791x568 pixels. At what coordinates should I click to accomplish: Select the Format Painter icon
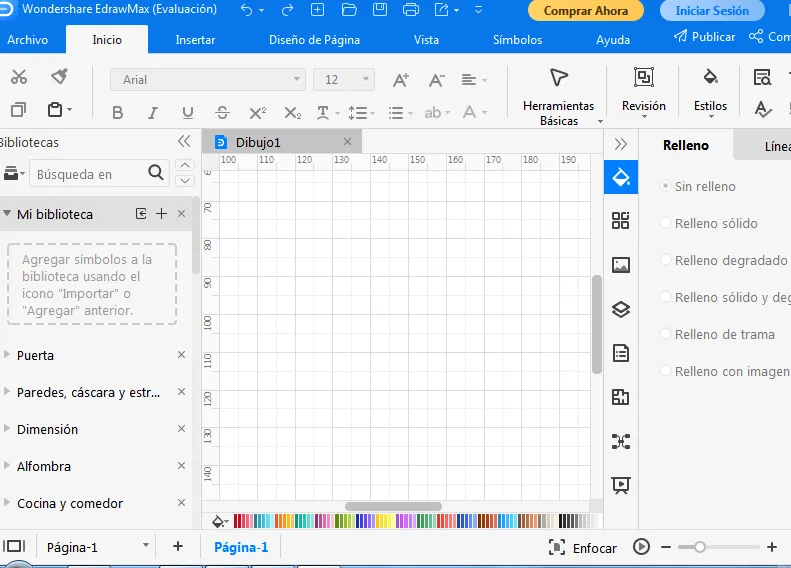[60, 77]
